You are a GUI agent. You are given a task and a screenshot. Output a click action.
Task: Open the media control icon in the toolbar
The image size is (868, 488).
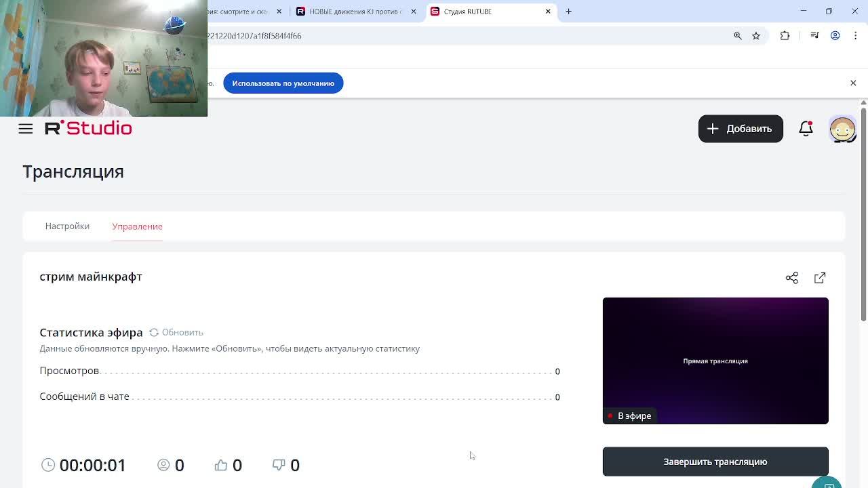tap(814, 36)
